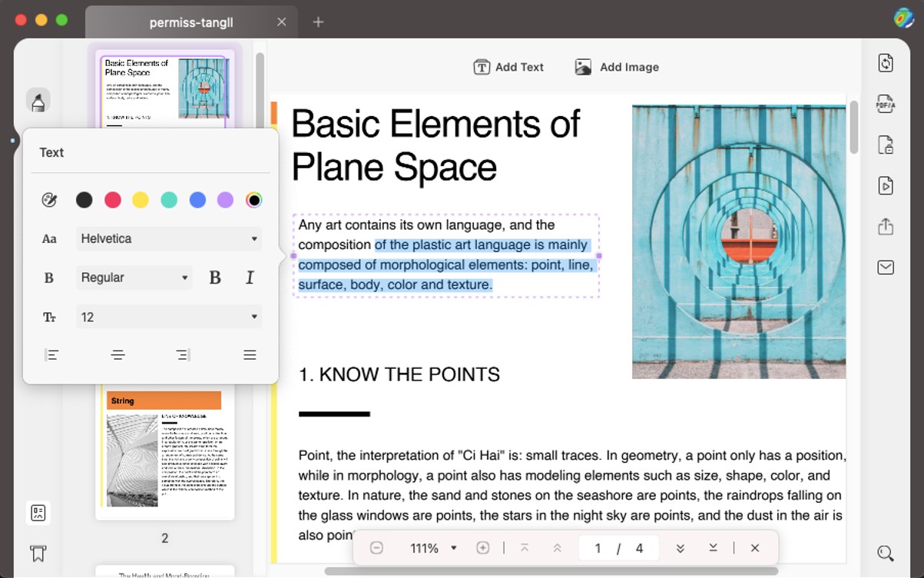Click Add Text in the toolbar
The image size is (924, 578).
click(508, 67)
